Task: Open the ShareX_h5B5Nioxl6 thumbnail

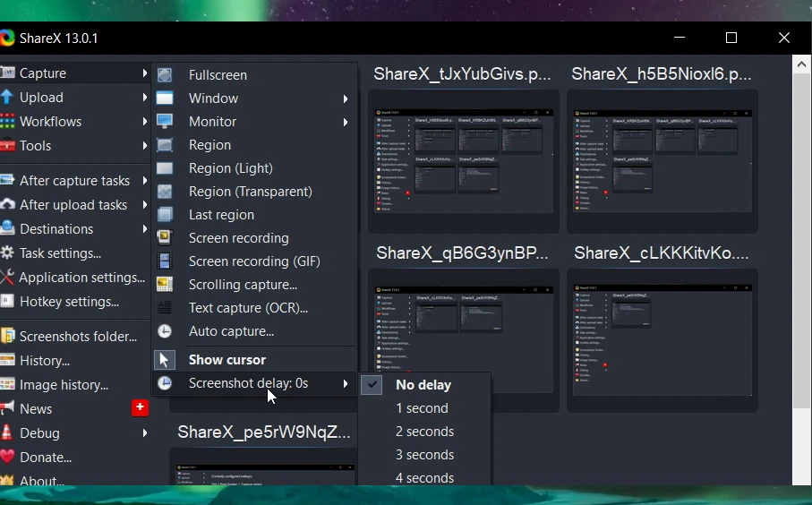Action: tap(662, 161)
